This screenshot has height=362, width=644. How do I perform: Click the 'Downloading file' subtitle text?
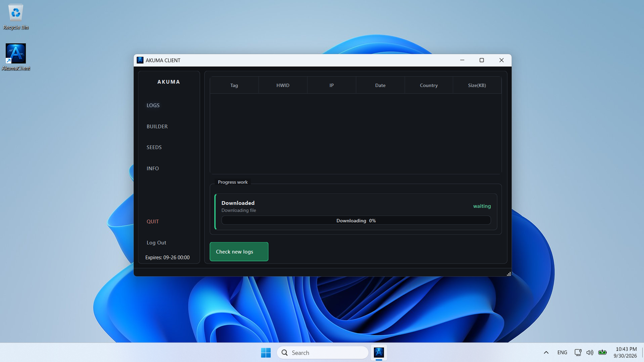239,211
